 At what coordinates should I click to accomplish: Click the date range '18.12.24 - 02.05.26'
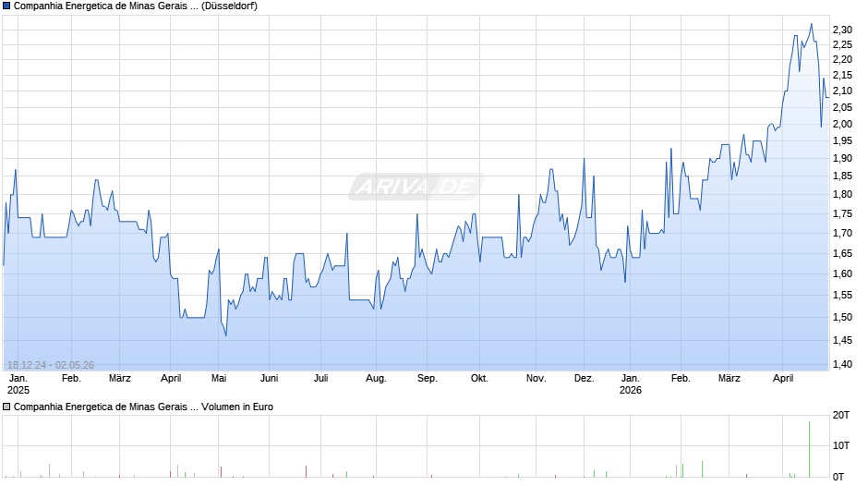point(51,365)
